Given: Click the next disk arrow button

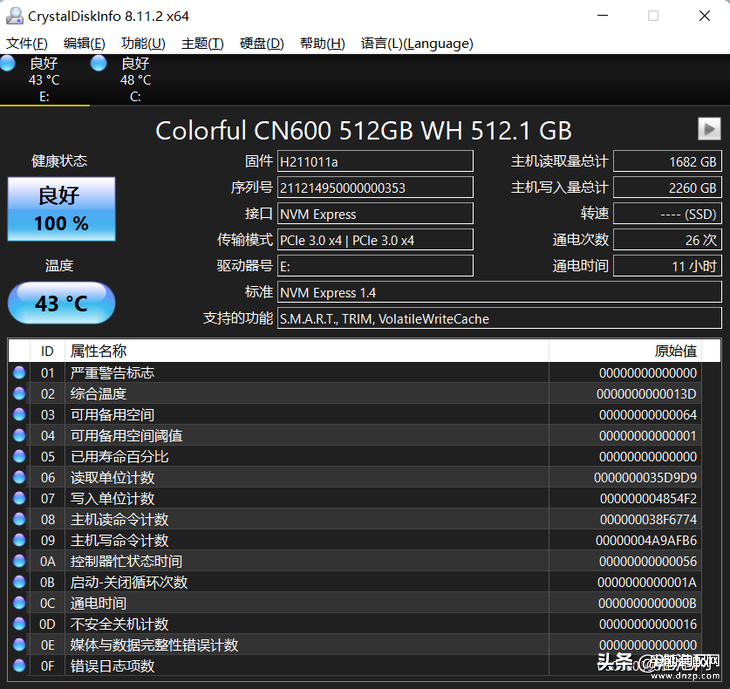Looking at the screenshot, I should [709, 128].
